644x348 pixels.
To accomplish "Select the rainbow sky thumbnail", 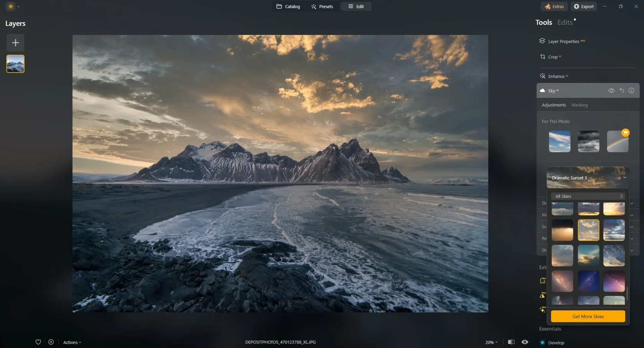I will [x=617, y=142].
